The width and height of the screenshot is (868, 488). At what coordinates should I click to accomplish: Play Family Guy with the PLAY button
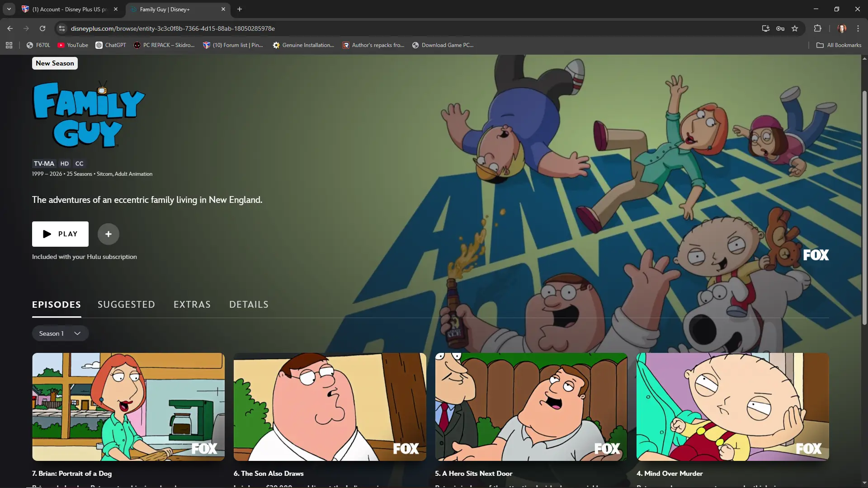point(60,234)
